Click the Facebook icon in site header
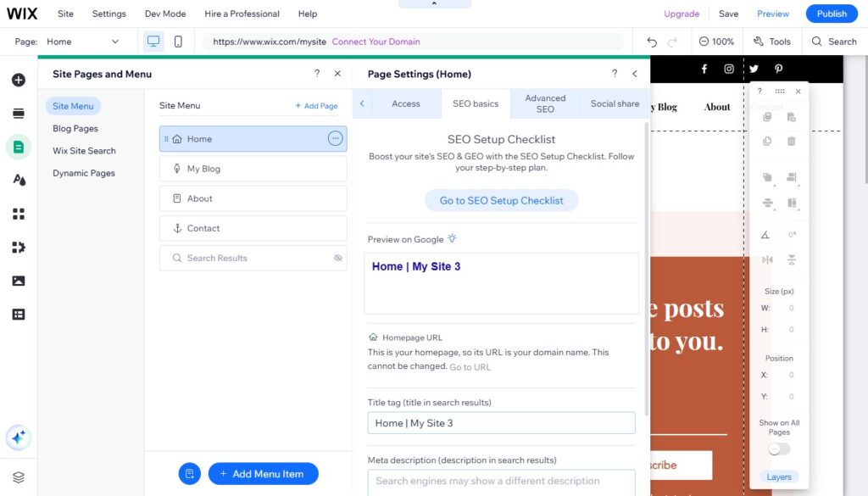868x496 pixels. pyautogui.click(x=704, y=69)
